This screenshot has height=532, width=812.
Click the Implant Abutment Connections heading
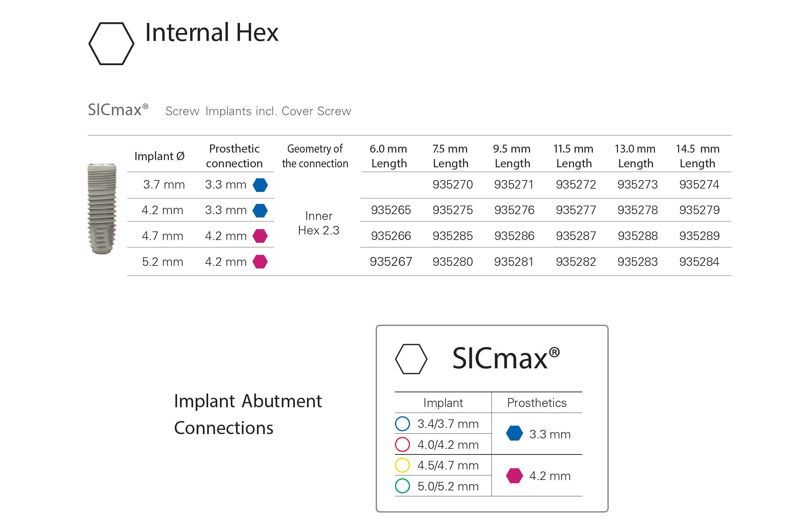(248, 414)
